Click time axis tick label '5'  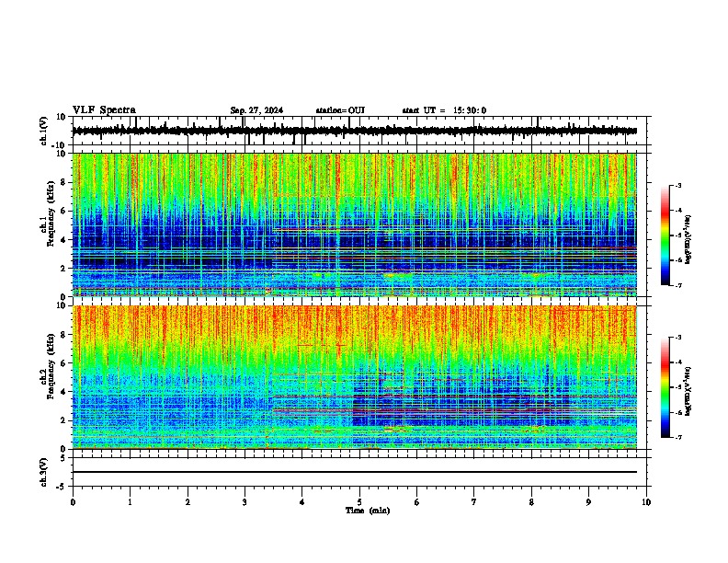click(359, 502)
